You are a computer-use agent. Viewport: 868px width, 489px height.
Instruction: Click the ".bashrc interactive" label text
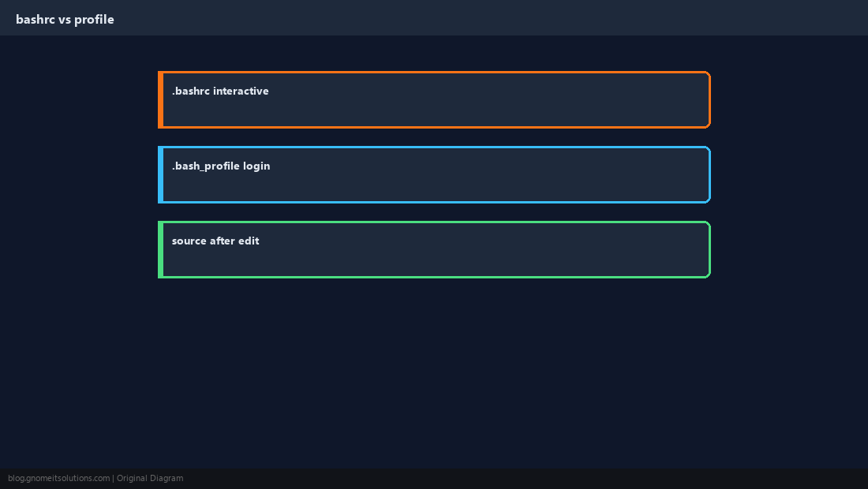click(x=220, y=91)
